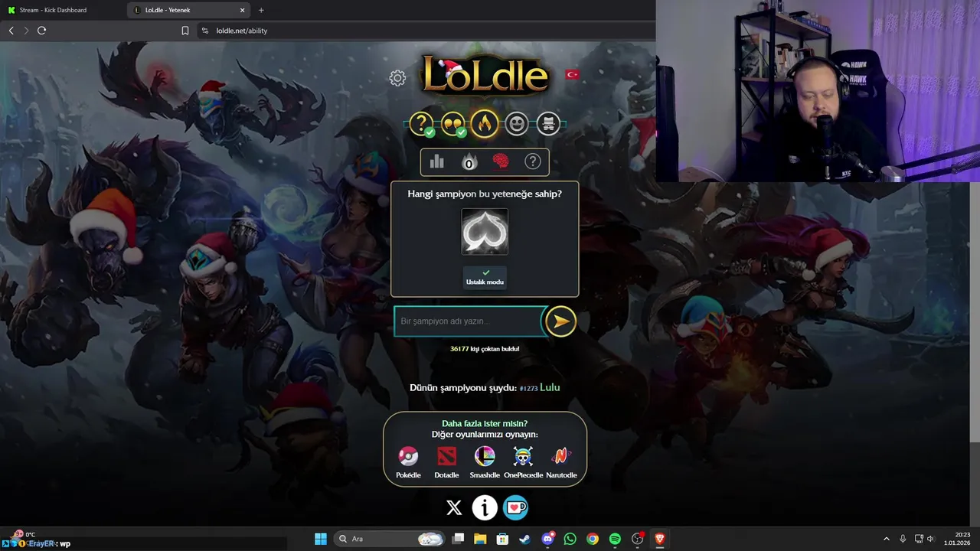The width and height of the screenshot is (980, 551).
Task: Open the info circle icon
Action: click(485, 507)
